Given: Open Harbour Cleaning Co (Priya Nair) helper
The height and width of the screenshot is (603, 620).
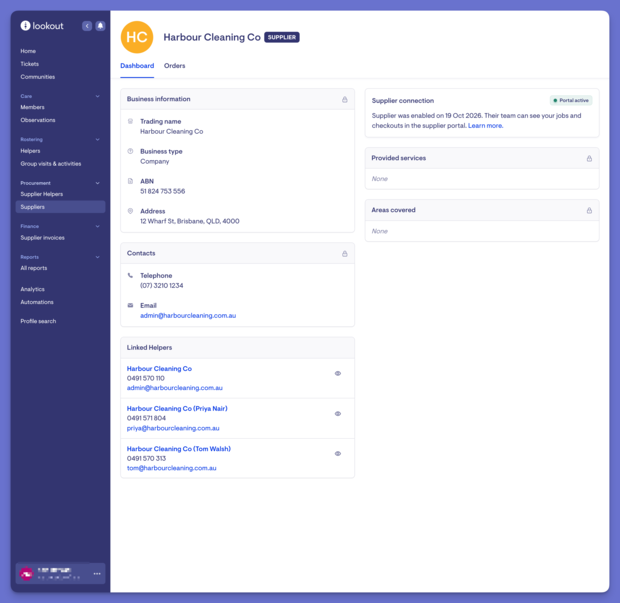Looking at the screenshot, I should point(177,408).
